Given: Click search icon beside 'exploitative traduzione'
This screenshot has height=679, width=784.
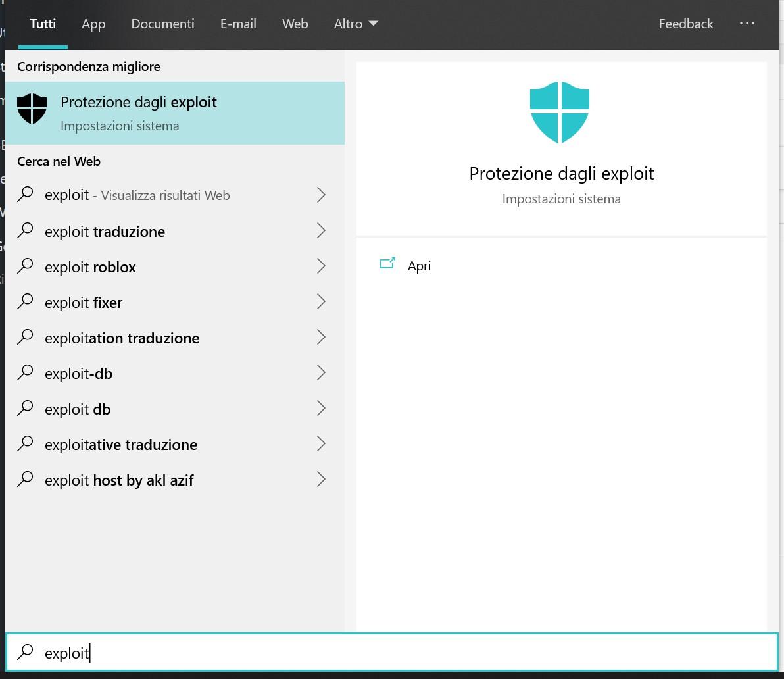Looking at the screenshot, I should (x=25, y=443).
